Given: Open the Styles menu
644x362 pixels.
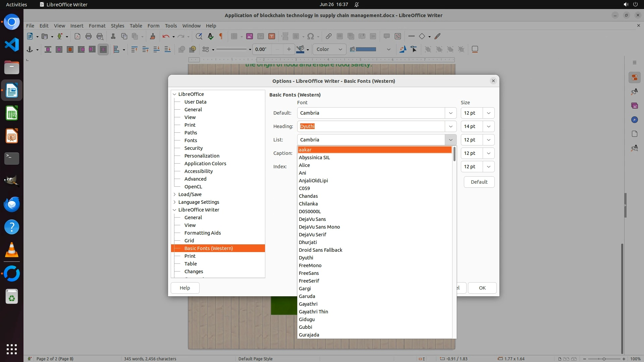Looking at the screenshot, I should (117, 26).
